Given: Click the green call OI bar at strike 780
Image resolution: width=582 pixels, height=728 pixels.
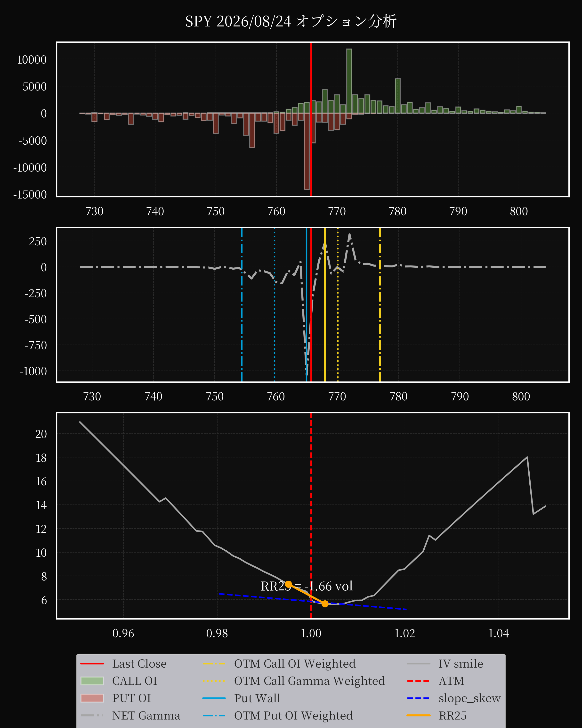Looking at the screenshot, I should [398, 96].
